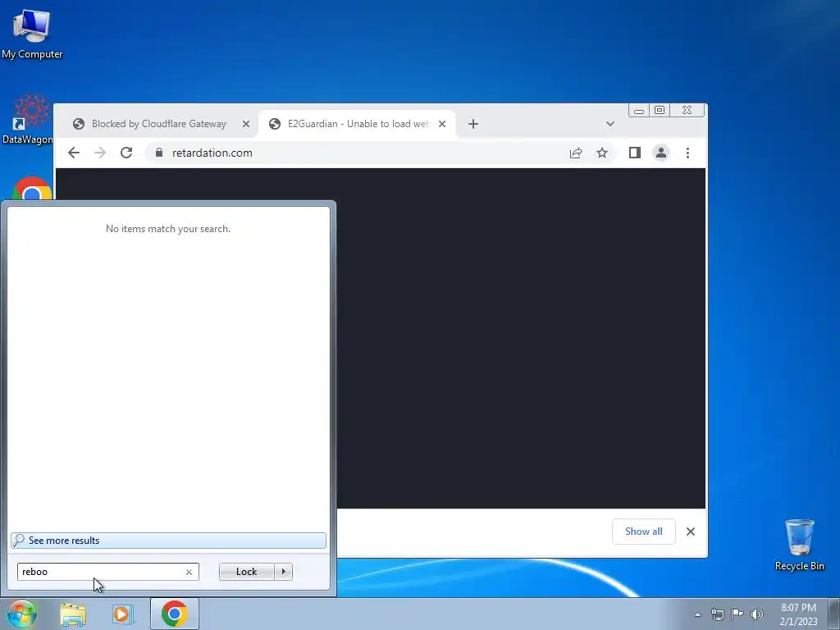This screenshot has width=840, height=630.
Task: Expand the tab search chevron
Action: pyautogui.click(x=609, y=124)
